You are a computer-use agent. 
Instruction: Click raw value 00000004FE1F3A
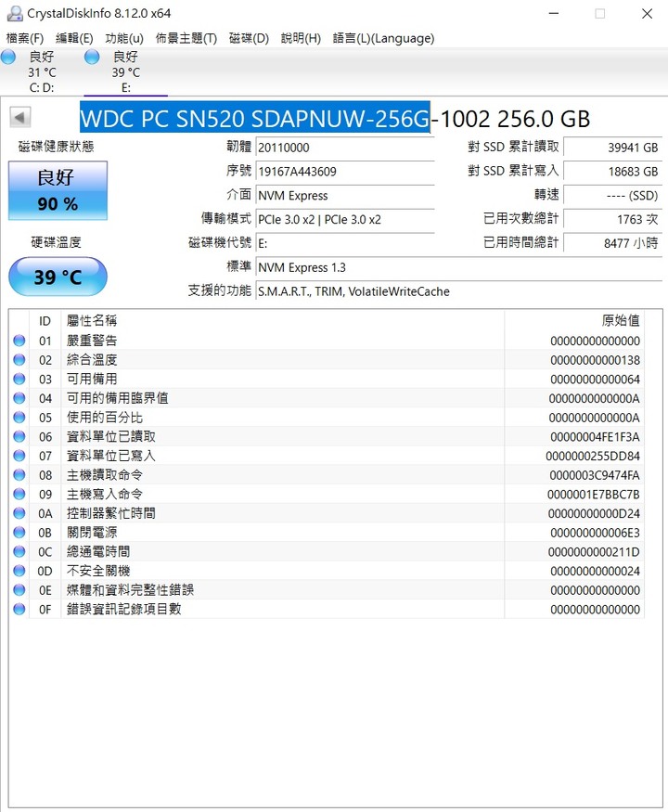[x=595, y=436]
